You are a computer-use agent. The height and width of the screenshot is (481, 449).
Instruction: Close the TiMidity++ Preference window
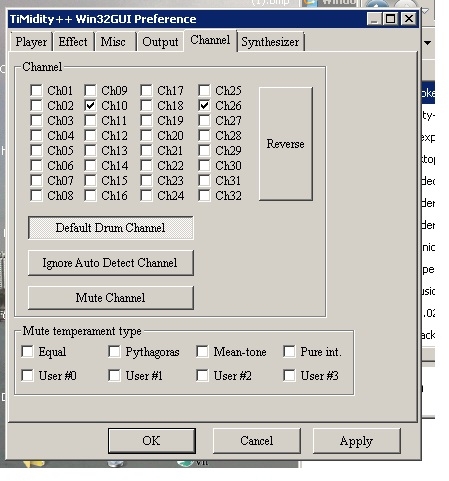[409, 19]
